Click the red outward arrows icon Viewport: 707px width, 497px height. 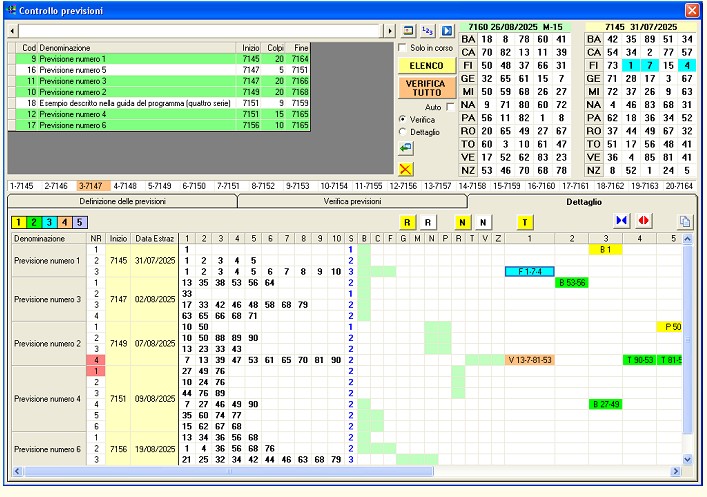coord(644,222)
